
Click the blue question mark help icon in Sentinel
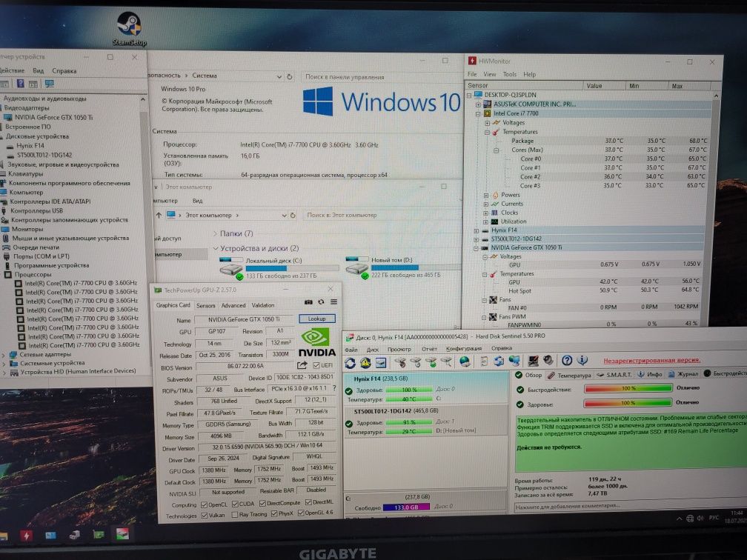point(567,361)
